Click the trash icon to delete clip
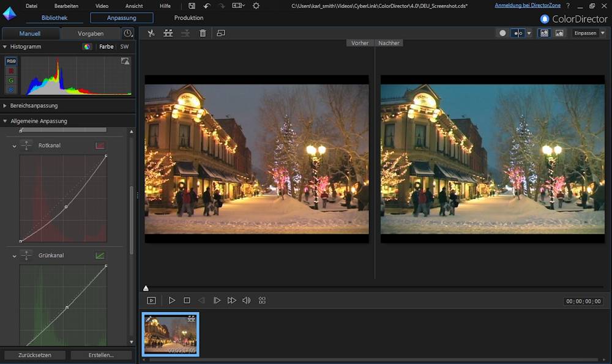The image size is (612, 364). pyautogui.click(x=203, y=33)
